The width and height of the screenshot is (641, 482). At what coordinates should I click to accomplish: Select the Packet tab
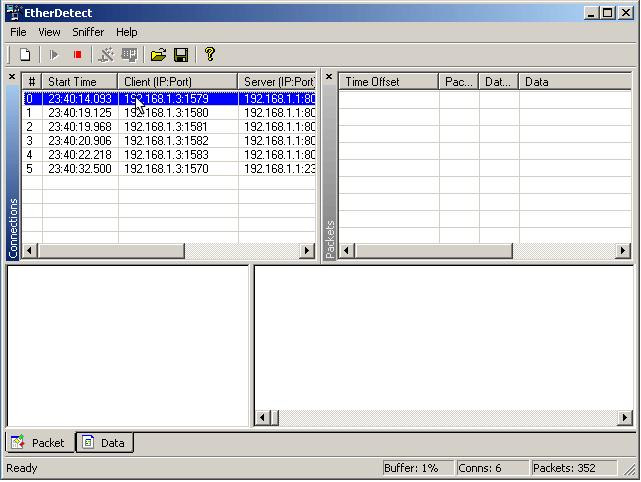click(x=39, y=443)
